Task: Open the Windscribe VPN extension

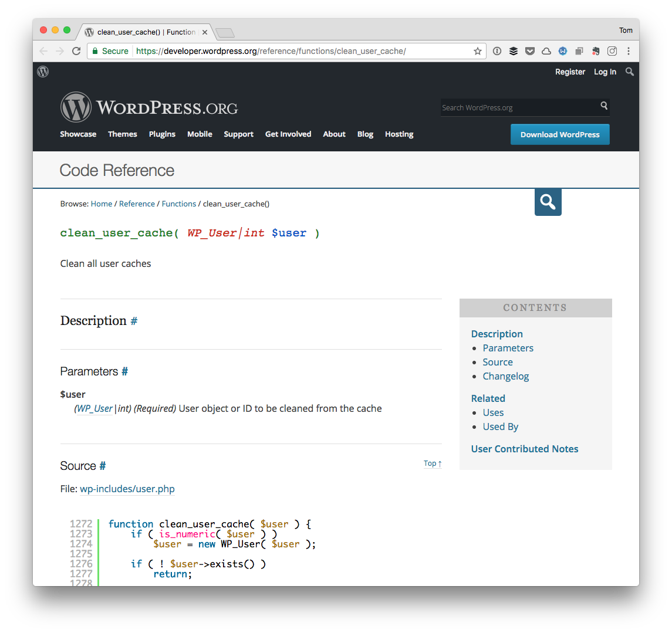Action: [563, 51]
